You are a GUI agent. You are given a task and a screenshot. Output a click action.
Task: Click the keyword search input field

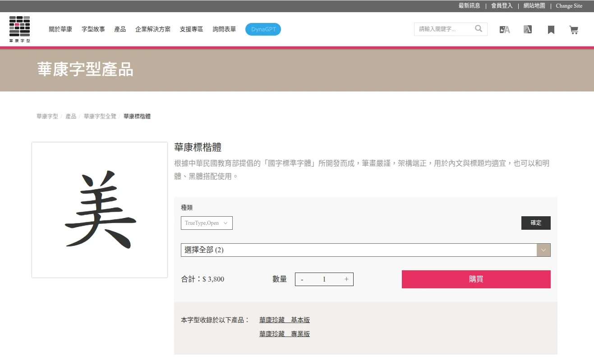(444, 29)
